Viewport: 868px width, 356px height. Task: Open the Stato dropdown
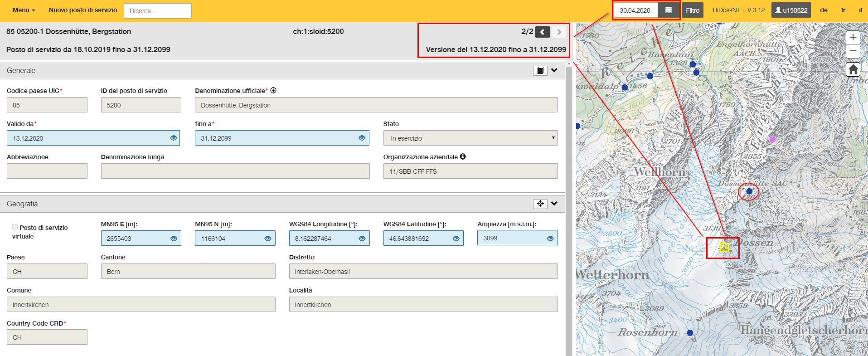(x=470, y=138)
